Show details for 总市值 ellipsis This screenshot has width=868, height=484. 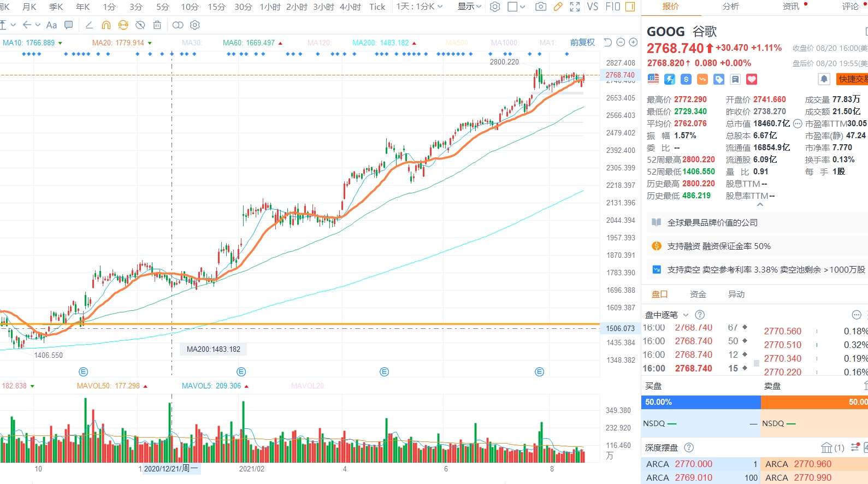[x=798, y=123]
